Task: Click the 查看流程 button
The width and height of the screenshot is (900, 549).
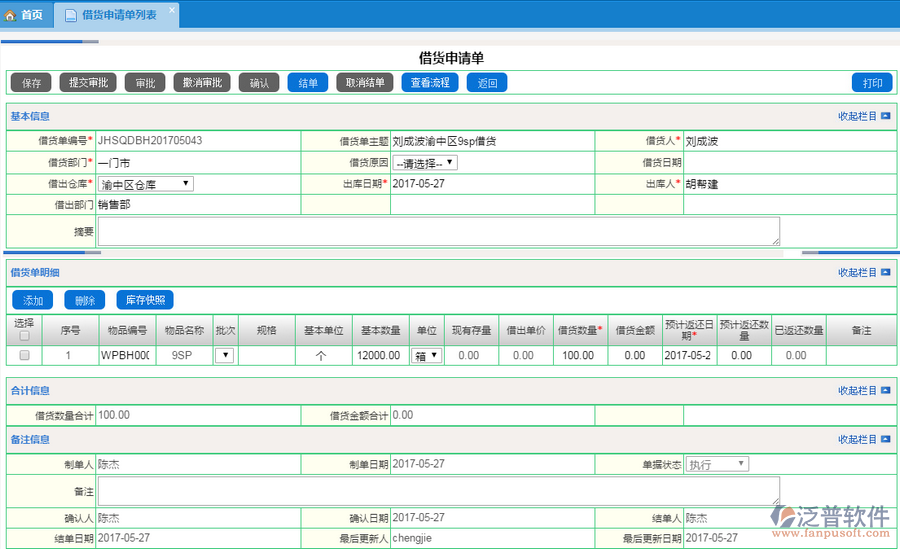Action: [x=430, y=83]
